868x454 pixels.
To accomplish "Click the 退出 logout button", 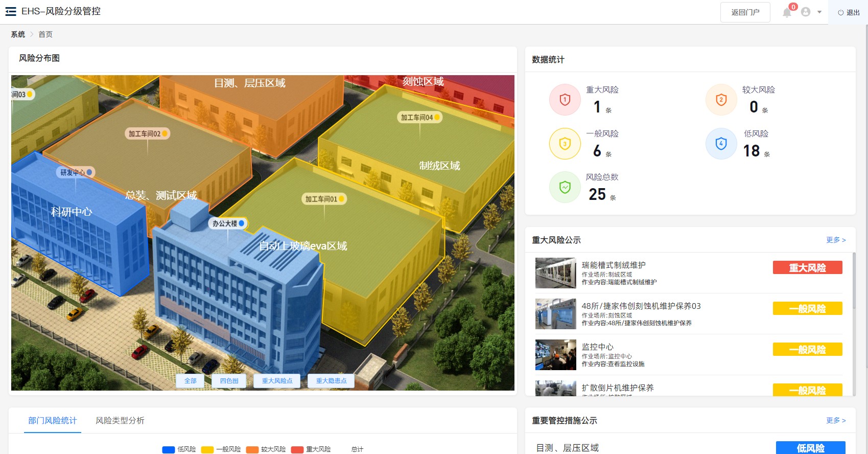I will tap(849, 12).
